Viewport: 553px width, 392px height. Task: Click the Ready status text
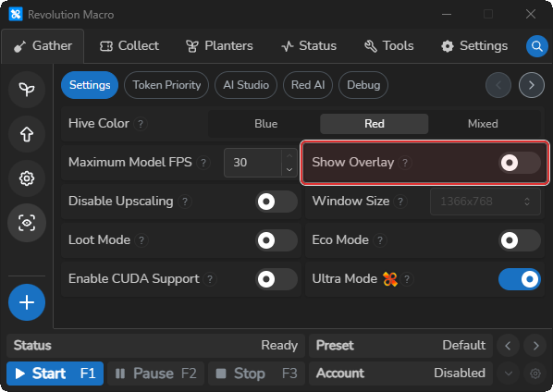coord(279,346)
